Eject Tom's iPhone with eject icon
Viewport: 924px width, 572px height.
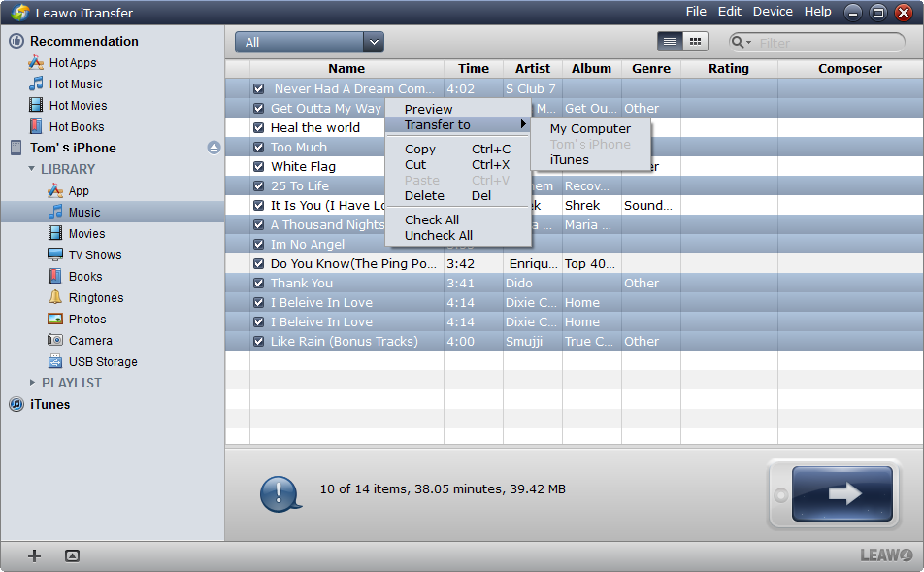tap(214, 148)
